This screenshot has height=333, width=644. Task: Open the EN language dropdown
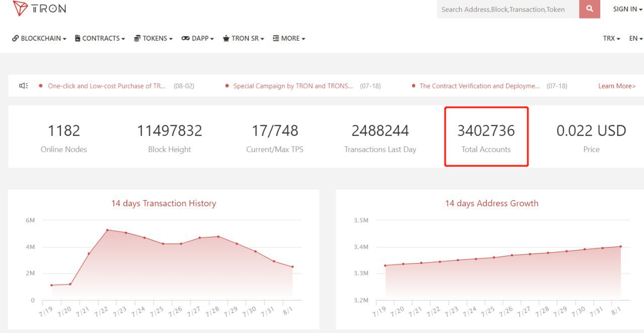click(x=636, y=38)
